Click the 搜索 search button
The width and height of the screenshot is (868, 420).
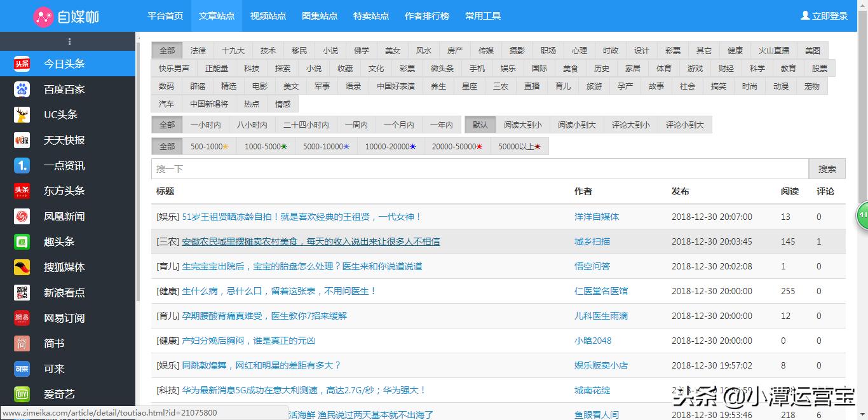[827, 168]
